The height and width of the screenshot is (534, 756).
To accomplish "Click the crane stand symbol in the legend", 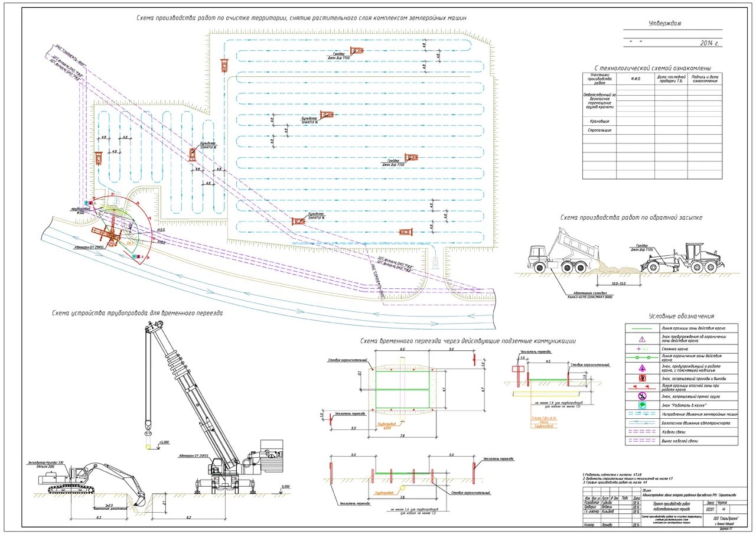I will 643,349.
